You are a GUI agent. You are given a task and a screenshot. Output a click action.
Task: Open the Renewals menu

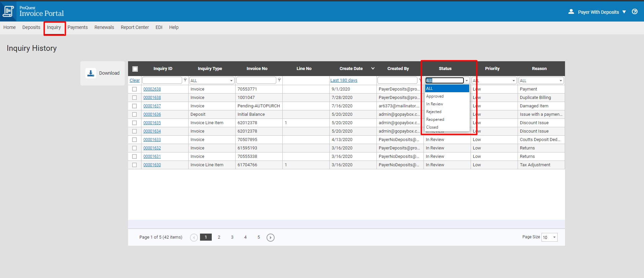[104, 27]
